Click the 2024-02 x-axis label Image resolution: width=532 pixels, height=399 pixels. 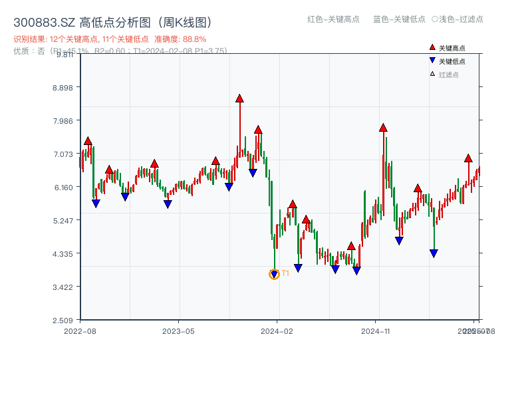(277, 331)
